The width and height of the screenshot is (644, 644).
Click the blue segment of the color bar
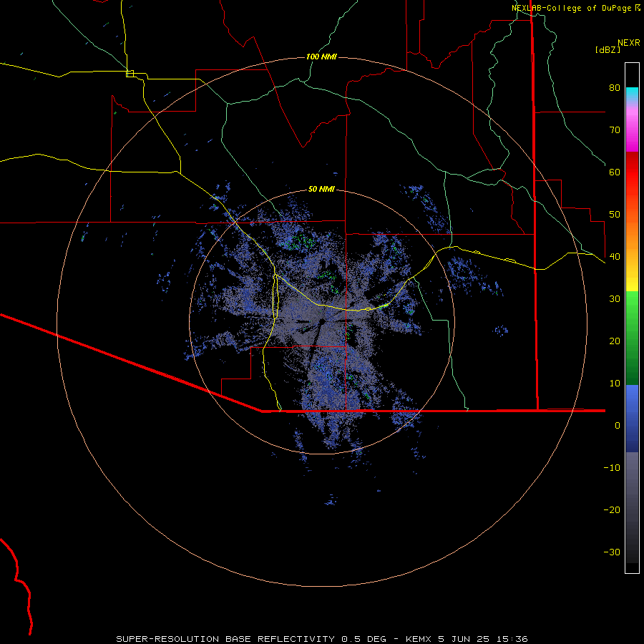pos(632,419)
